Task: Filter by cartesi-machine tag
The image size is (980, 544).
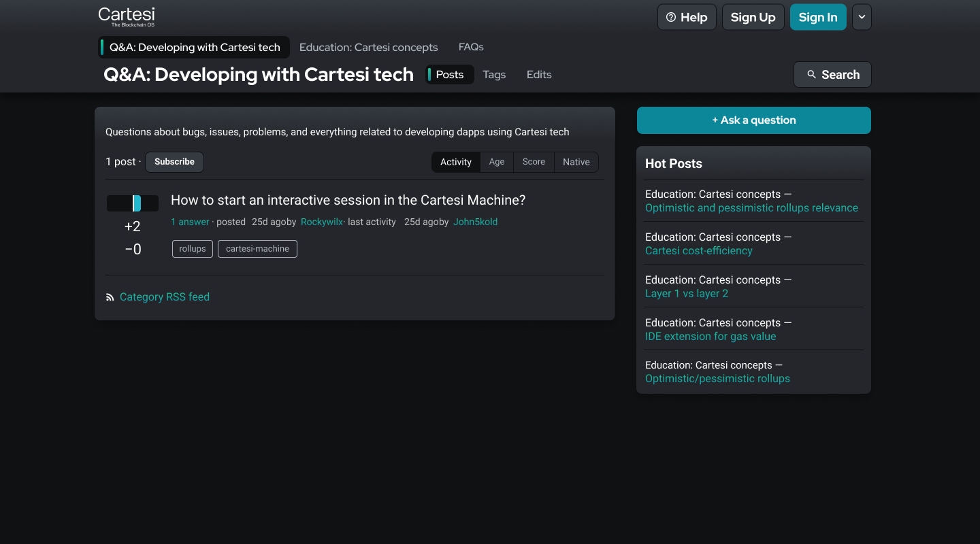Action: point(257,249)
